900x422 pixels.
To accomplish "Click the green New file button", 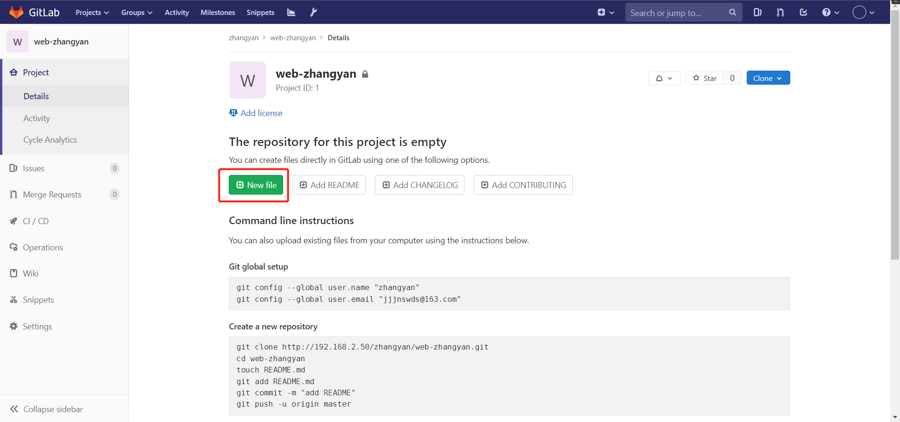I will pos(256,185).
